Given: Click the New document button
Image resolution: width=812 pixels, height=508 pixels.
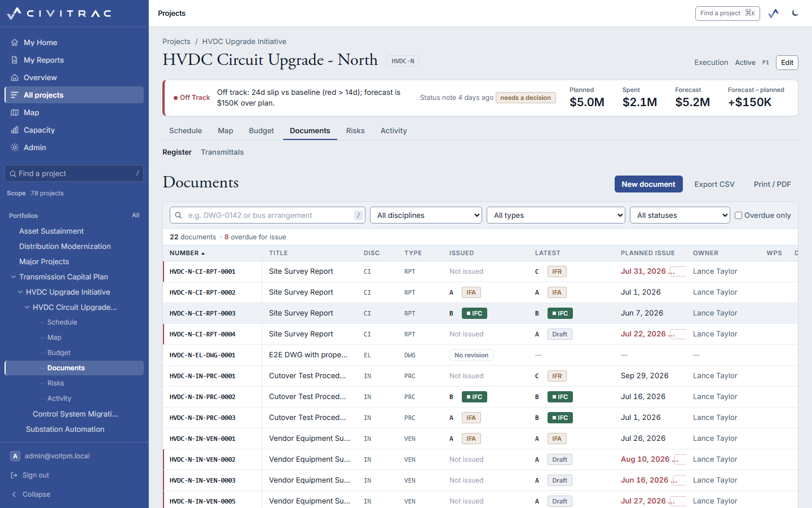Looking at the screenshot, I should 648,184.
